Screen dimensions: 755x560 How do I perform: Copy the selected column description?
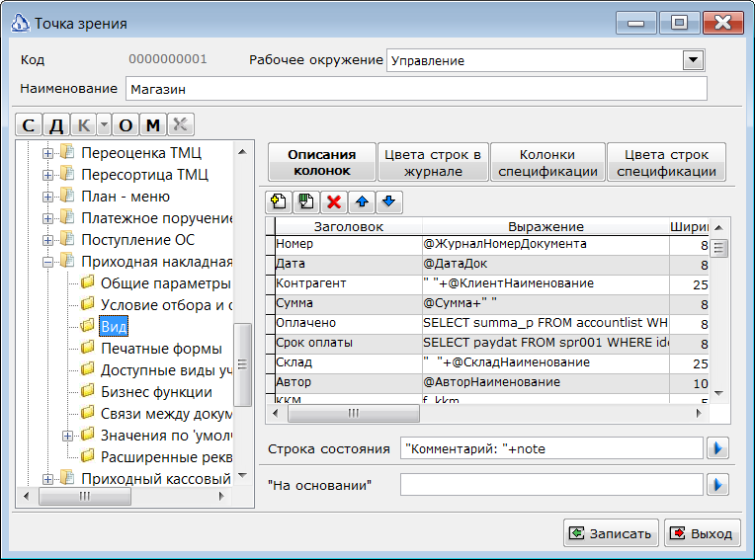[306, 202]
